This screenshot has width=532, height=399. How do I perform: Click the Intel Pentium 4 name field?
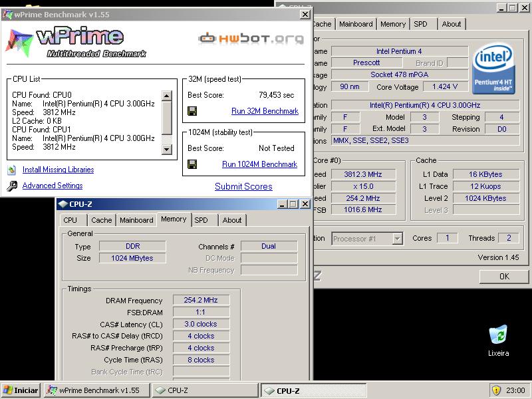[x=400, y=51]
